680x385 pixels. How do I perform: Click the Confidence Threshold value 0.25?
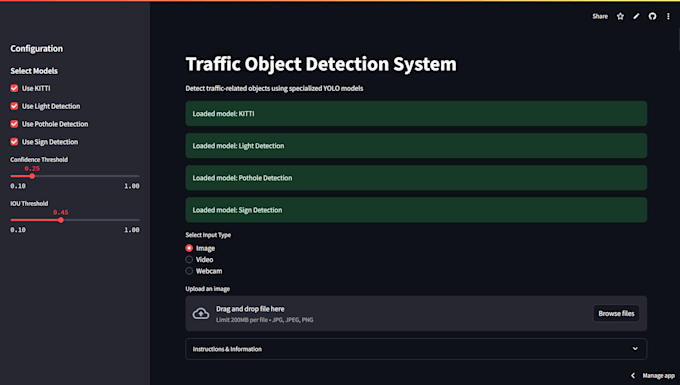click(32, 168)
